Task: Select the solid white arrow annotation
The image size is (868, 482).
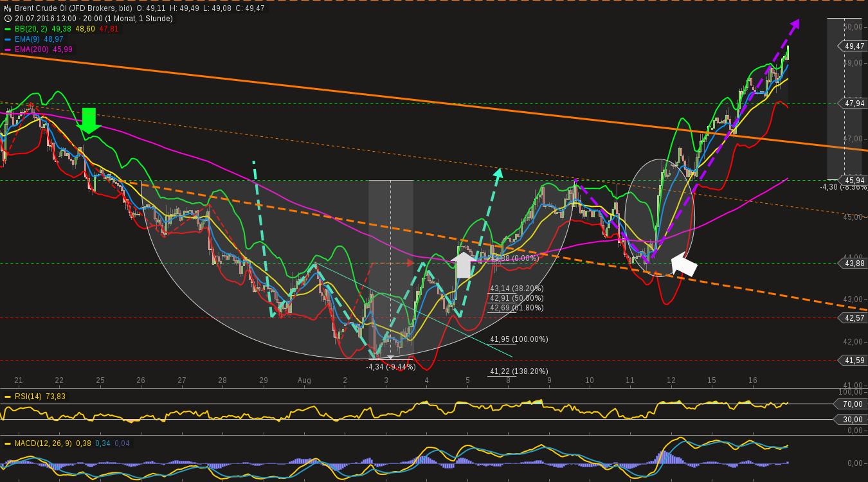Action: 683,264
